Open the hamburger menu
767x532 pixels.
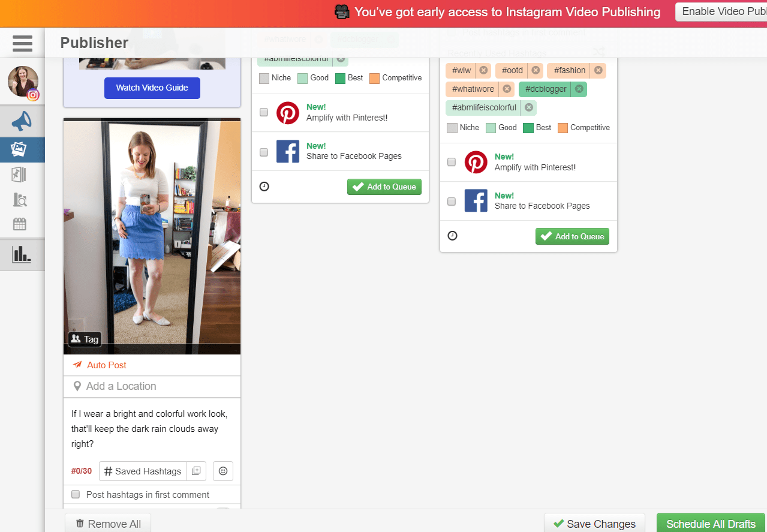pyautogui.click(x=22, y=43)
